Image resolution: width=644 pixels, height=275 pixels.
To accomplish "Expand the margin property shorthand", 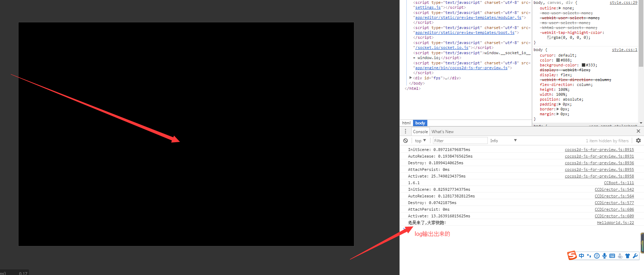I will 558,114.
